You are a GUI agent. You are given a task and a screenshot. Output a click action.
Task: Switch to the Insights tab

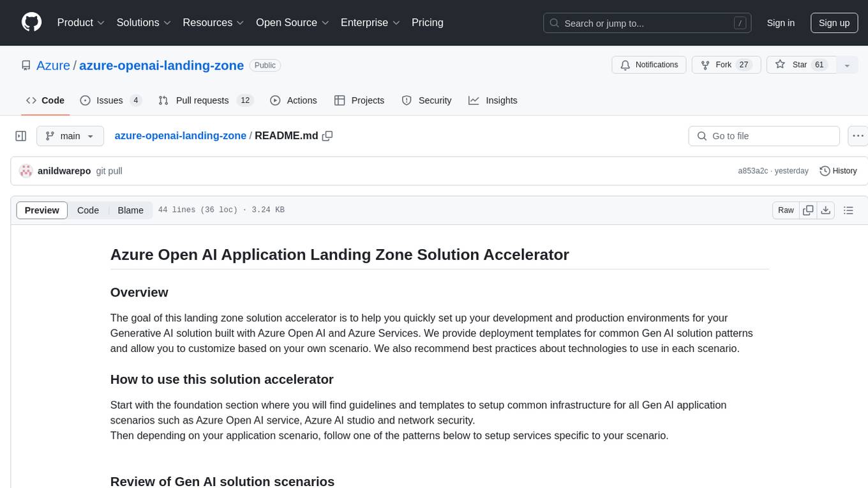pyautogui.click(x=493, y=100)
